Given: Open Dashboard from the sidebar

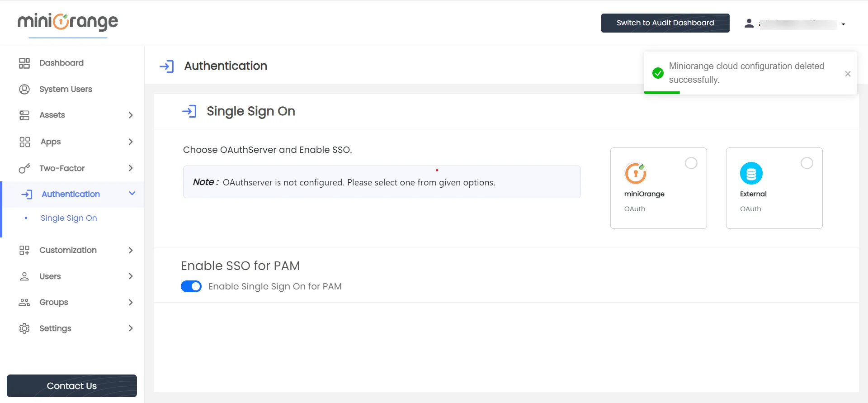Looking at the screenshot, I should 61,63.
